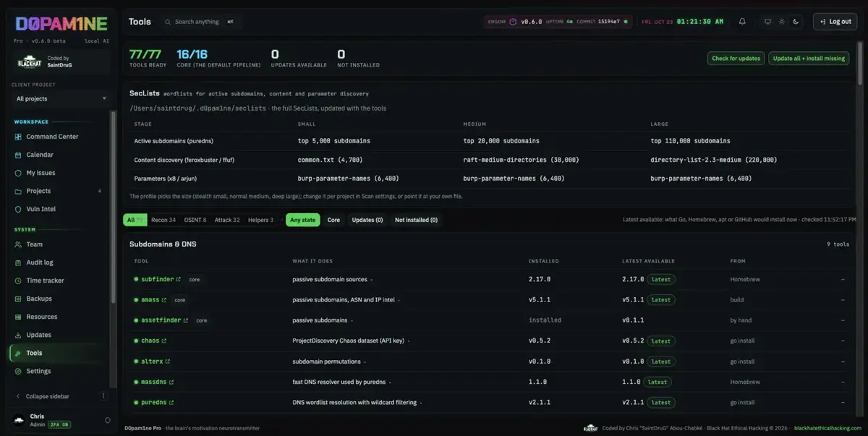Click the sidebar vertical scrollbar
Screen dimensions: 868x436
coord(112,206)
